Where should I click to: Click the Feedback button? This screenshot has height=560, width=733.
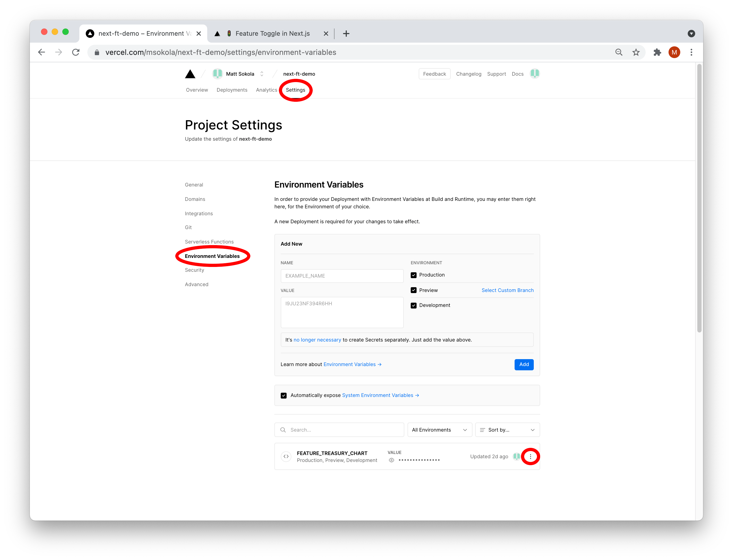(x=434, y=74)
